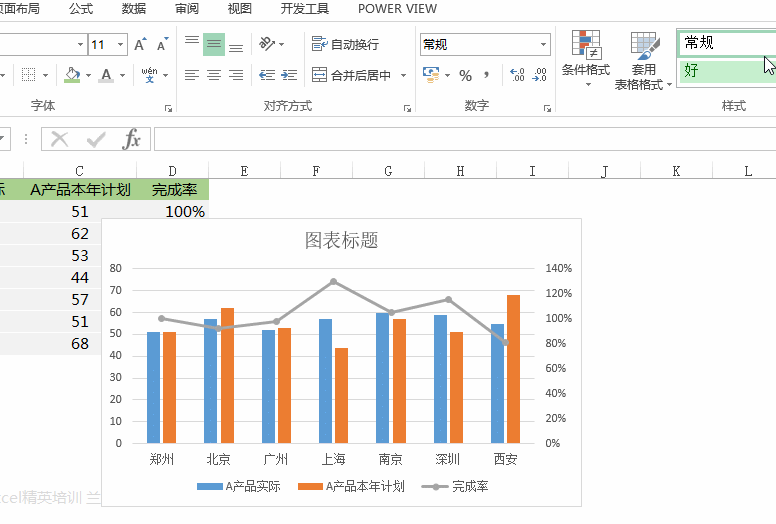Open the 数据 ribbon tab
This screenshot has width=776, height=524.
134,9
